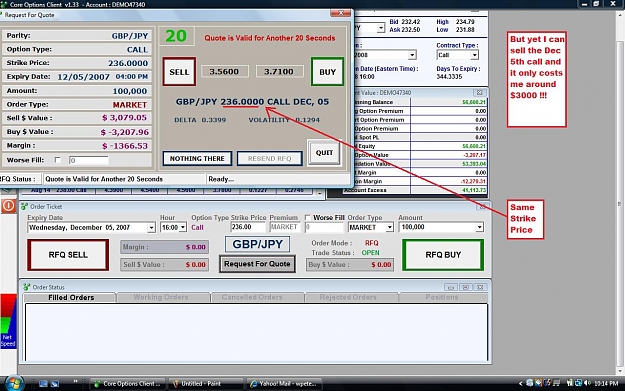
Task: Switch to the Cancelled Orders tab
Action: (252, 297)
